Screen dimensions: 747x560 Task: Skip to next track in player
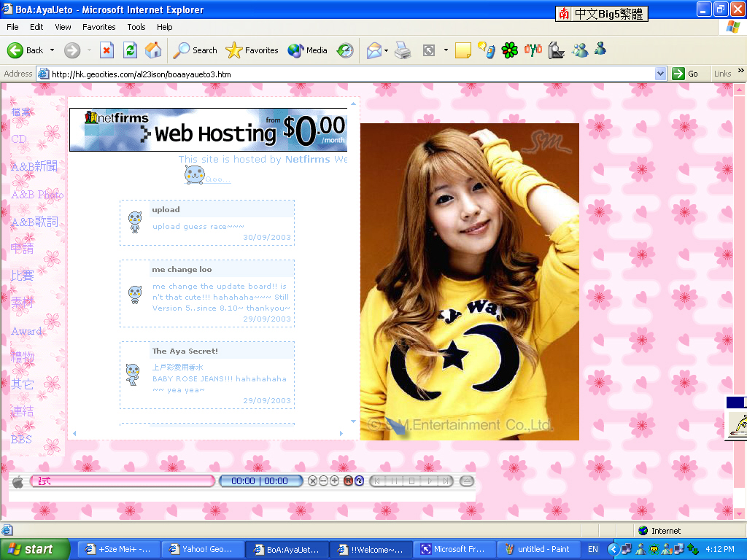tap(446, 481)
